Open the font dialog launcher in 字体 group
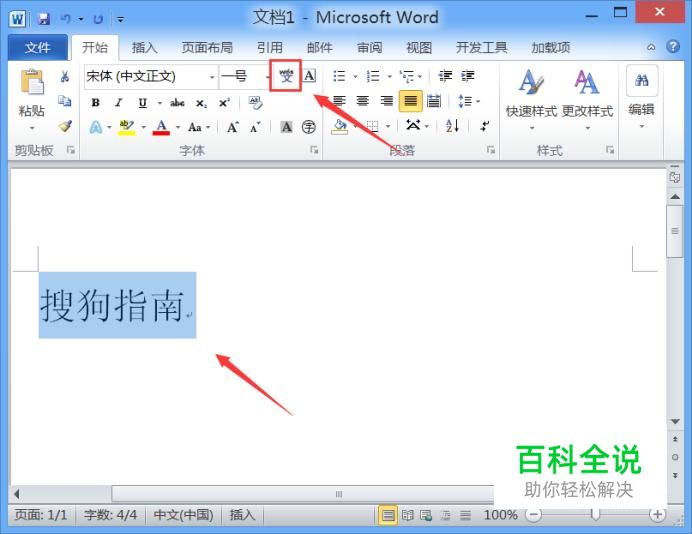Viewport: 692px width, 534px height. click(x=314, y=150)
